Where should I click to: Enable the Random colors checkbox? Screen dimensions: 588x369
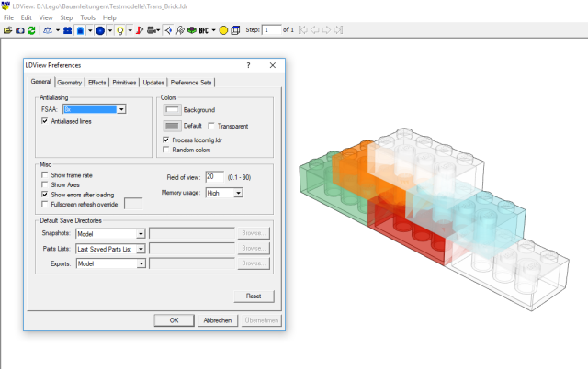(x=165, y=149)
